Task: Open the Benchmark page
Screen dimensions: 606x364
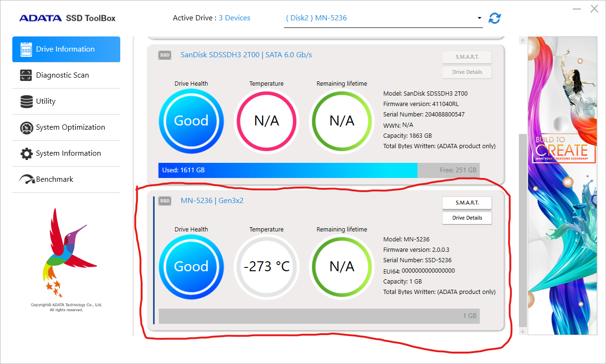Action: (x=66, y=179)
